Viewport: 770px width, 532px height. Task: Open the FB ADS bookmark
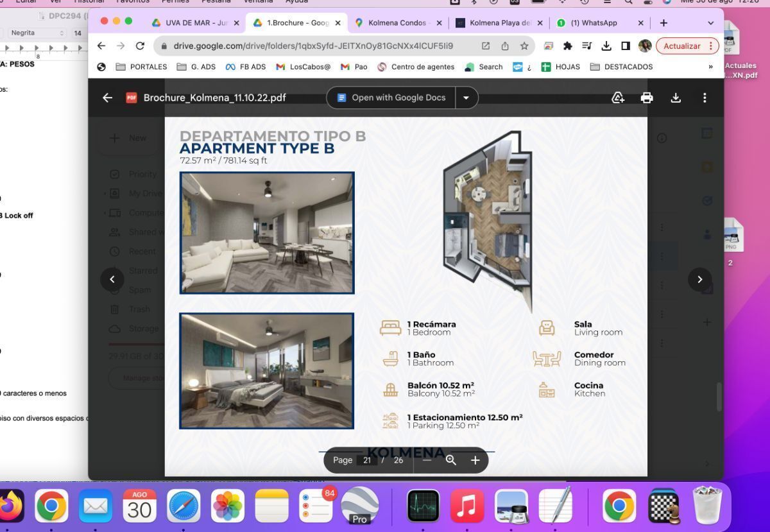point(246,67)
